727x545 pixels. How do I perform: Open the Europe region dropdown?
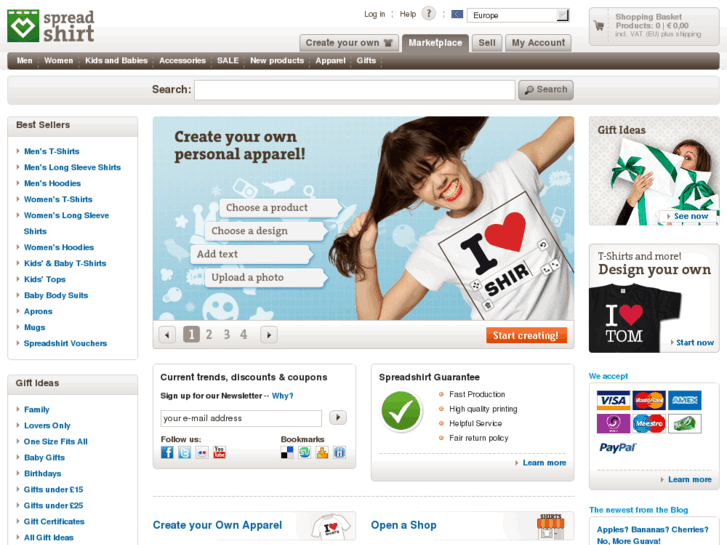518,15
